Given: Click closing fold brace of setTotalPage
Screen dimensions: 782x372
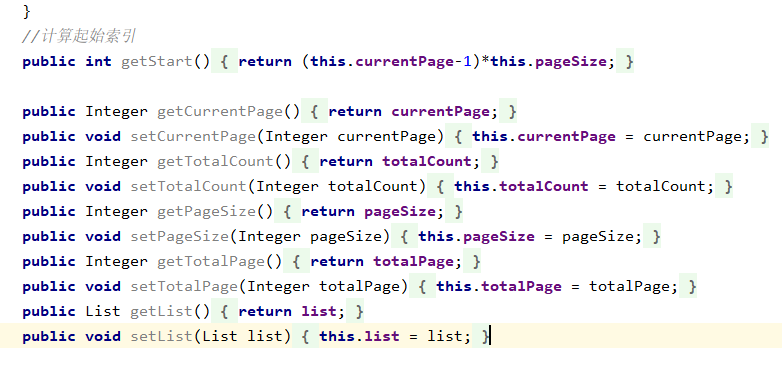Looking at the screenshot, I should point(688,286).
